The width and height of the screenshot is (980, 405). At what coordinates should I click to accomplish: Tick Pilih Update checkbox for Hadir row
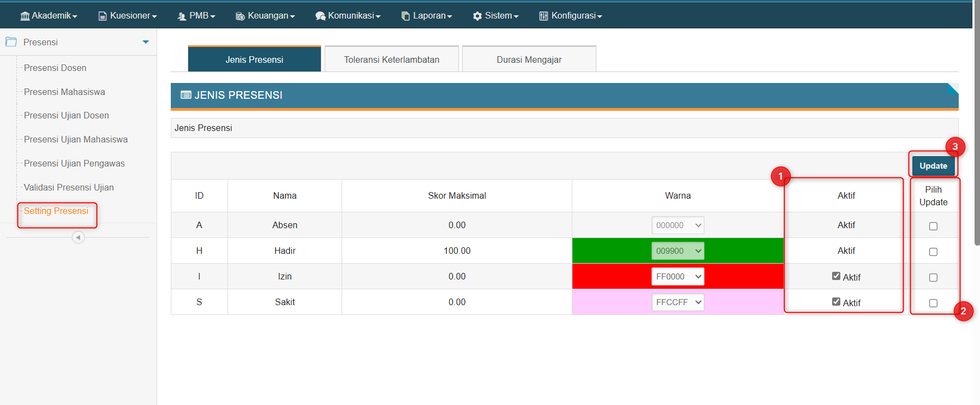[x=933, y=252]
